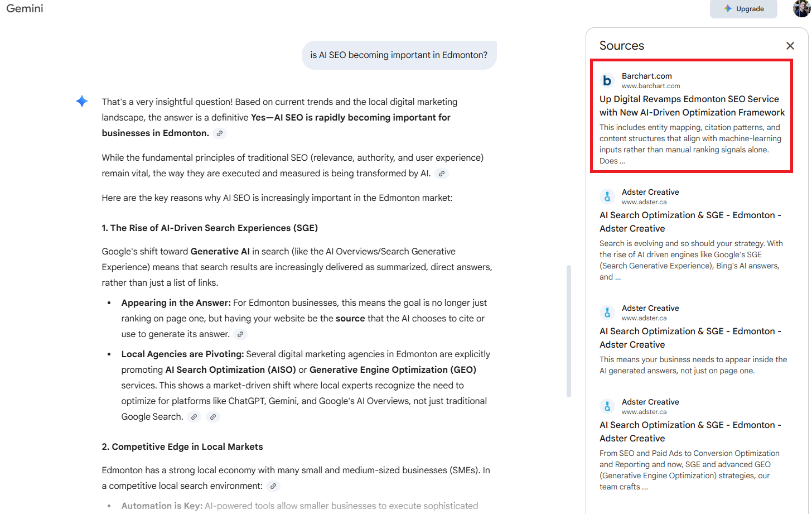Click bold text "Local Agencies are Pivoting:"
The width and height of the screenshot is (812, 514).
(x=183, y=354)
